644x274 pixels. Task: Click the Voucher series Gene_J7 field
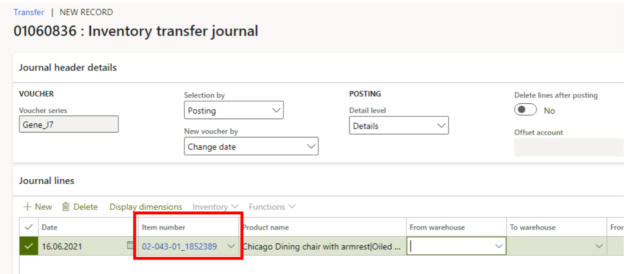click(x=68, y=124)
